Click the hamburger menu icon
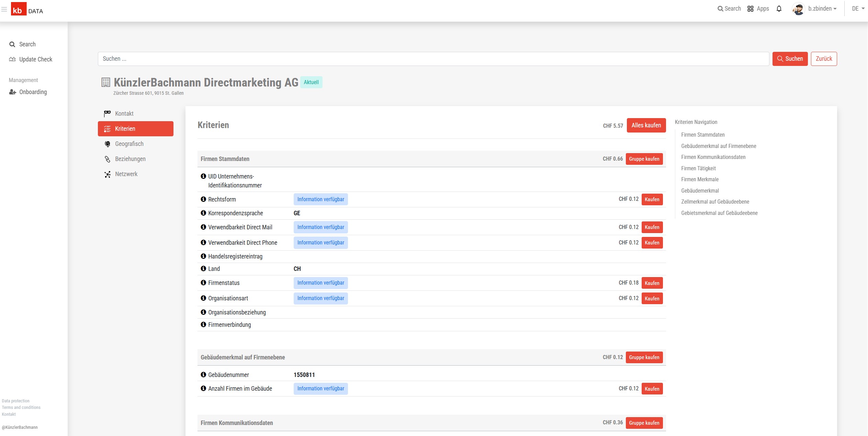The width and height of the screenshot is (868, 436). click(x=4, y=9)
